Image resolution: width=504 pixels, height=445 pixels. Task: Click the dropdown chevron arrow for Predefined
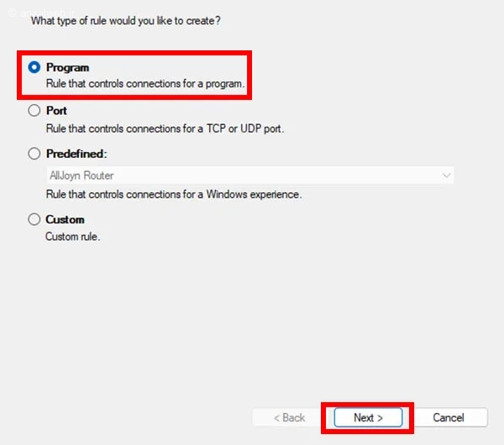[x=446, y=175]
